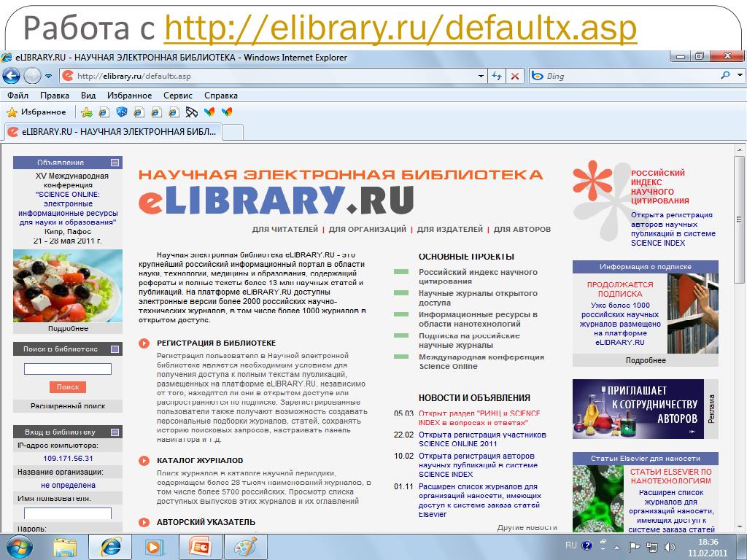
Task: Show hidden tray icons arrow
Action: click(x=617, y=547)
